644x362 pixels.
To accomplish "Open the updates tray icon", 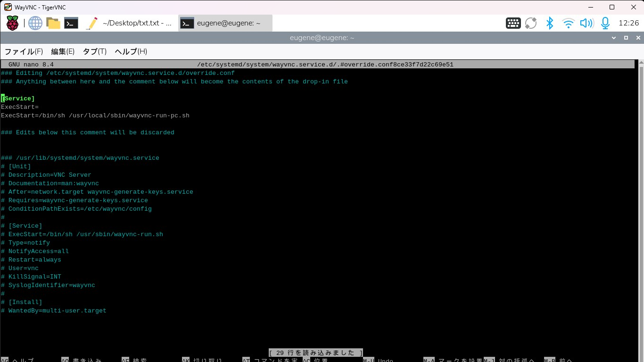I will (x=531, y=23).
